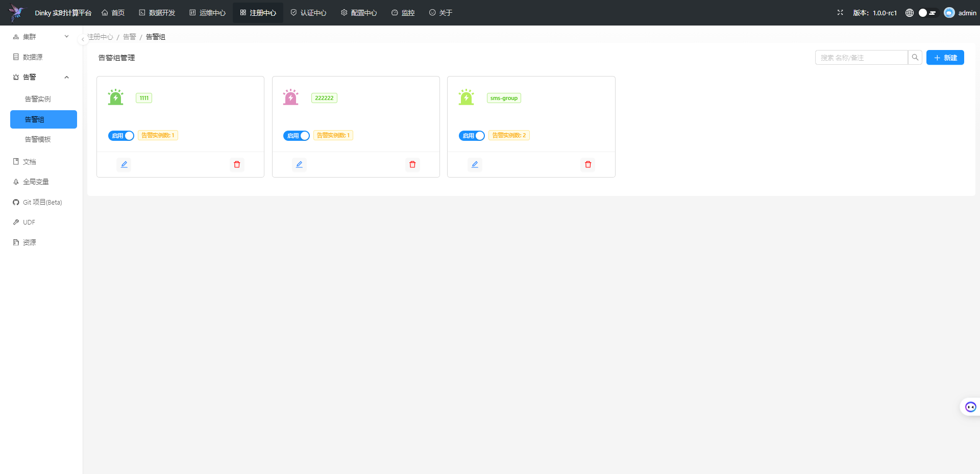This screenshot has height=474, width=980.
Task: Open 关于 in the top navigation
Action: click(x=440, y=13)
